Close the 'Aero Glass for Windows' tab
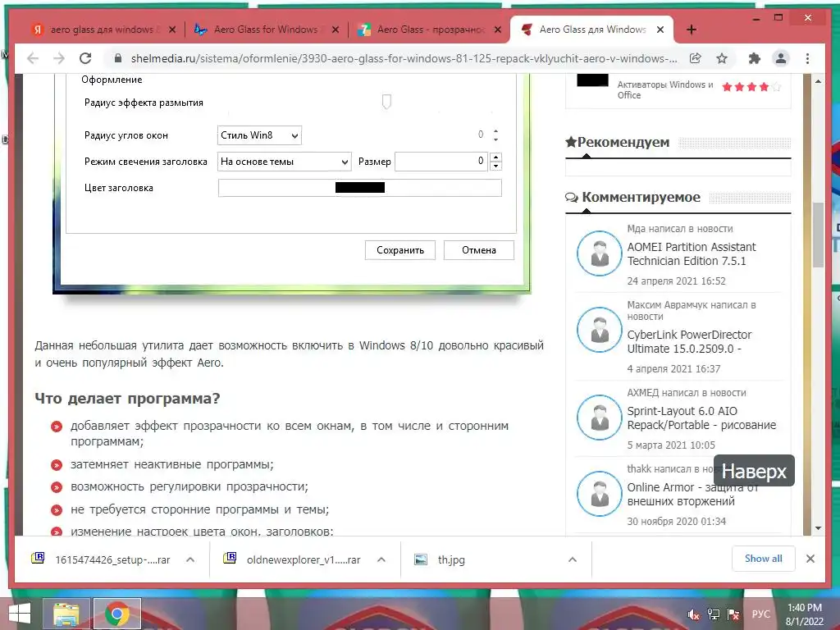Screen dimensions: 840x630 click(336, 30)
